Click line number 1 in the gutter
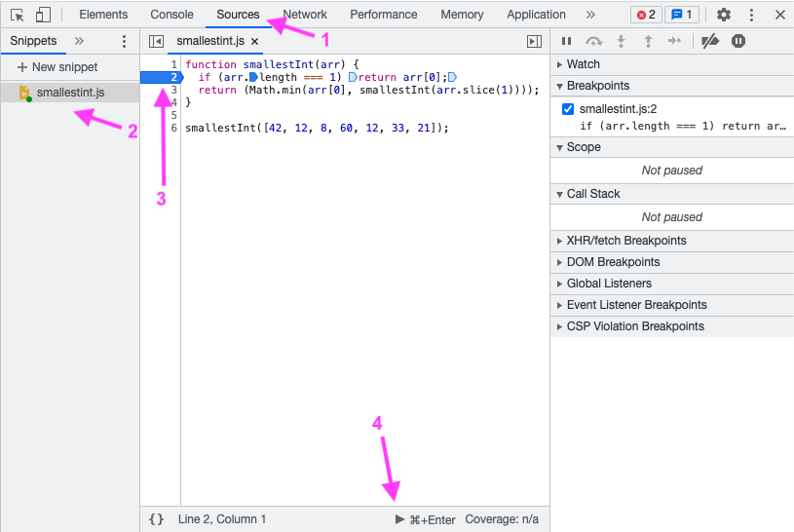 point(173,64)
